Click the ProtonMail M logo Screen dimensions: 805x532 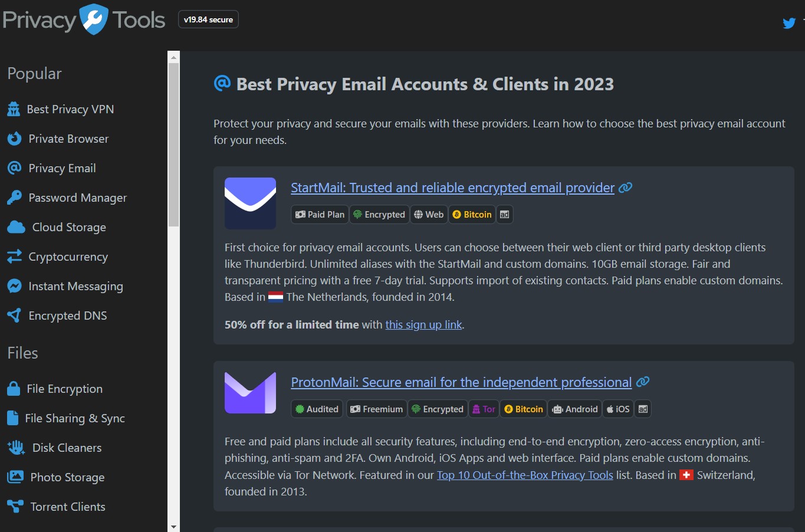(x=250, y=393)
